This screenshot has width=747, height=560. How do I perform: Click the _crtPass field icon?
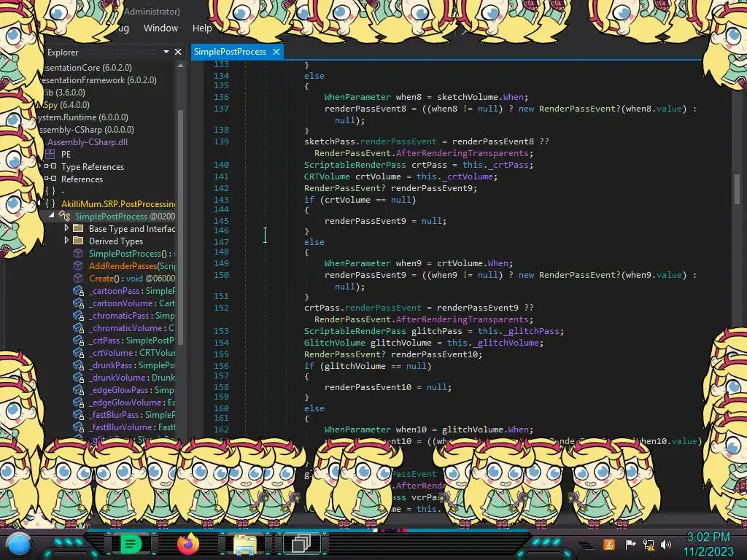78,340
